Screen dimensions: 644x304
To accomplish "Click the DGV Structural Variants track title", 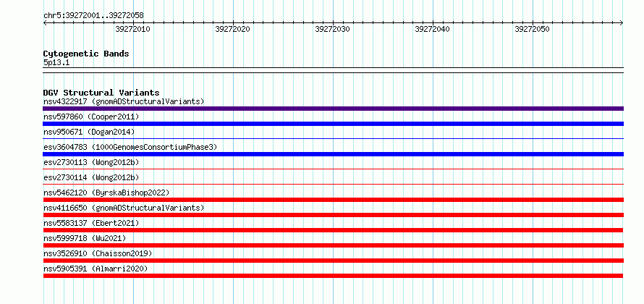I will click(x=101, y=93).
